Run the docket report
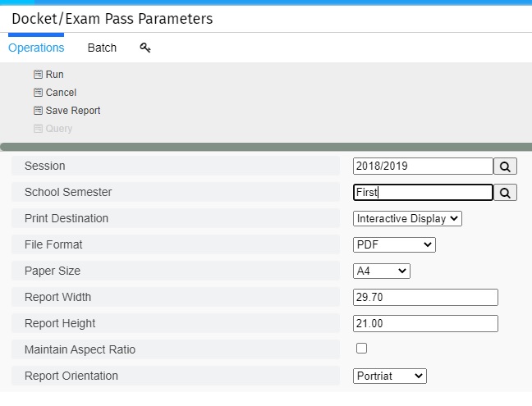Image resolution: width=532 pixels, height=406 pixels. click(55, 74)
